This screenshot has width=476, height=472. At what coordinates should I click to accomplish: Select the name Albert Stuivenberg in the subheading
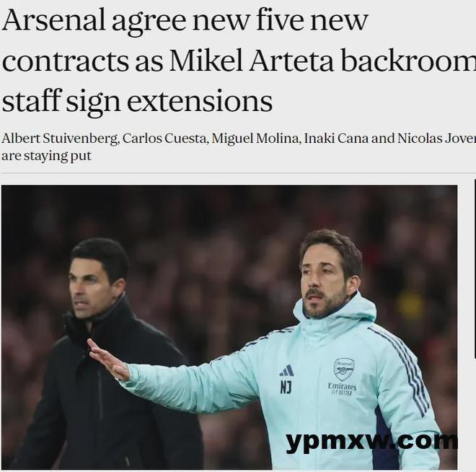pyautogui.click(x=59, y=139)
